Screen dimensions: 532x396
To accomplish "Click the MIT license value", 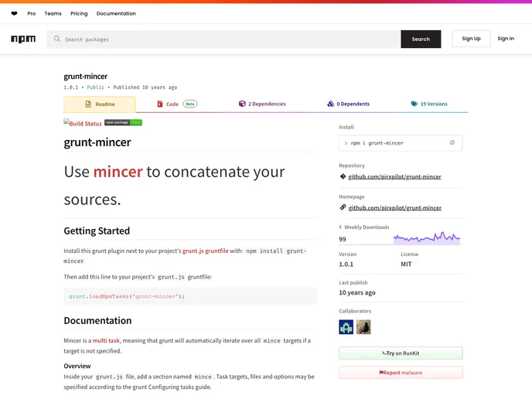I will tap(406, 264).
